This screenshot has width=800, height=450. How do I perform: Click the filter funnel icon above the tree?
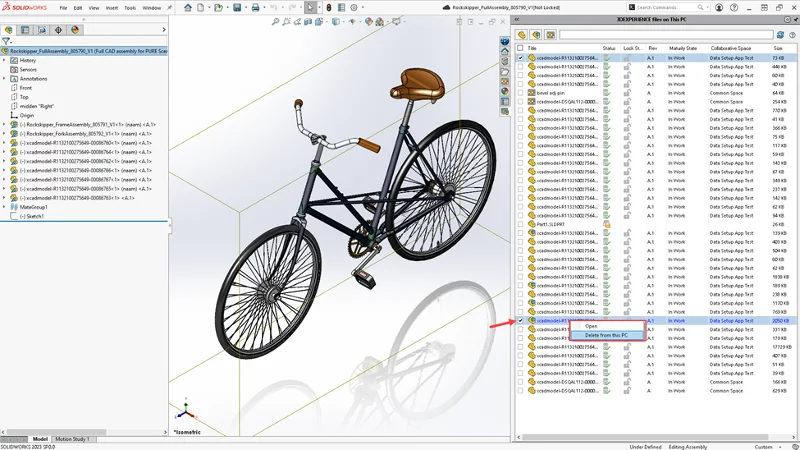(x=7, y=41)
